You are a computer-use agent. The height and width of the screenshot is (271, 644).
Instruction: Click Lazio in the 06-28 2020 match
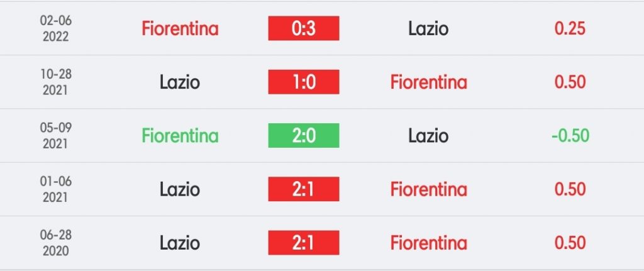tap(180, 243)
